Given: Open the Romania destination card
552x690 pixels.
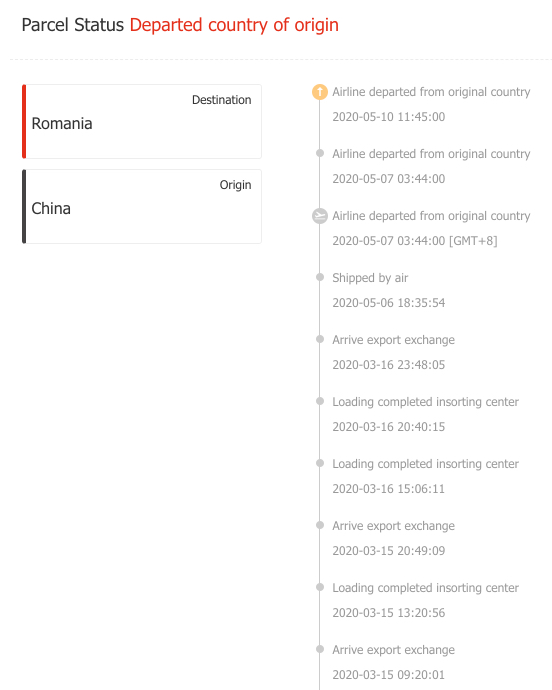Looking at the screenshot, I should [142, 121].
